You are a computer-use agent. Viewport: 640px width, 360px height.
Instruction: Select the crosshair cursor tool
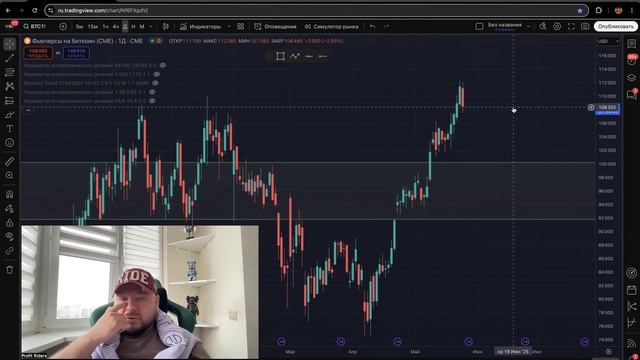pyautogui.click(x=9, y=44)
